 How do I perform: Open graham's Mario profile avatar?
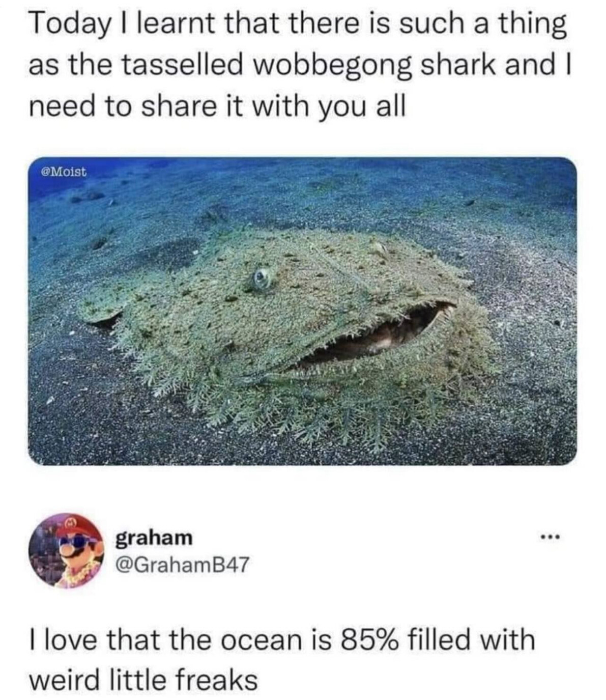coord(66,550)
